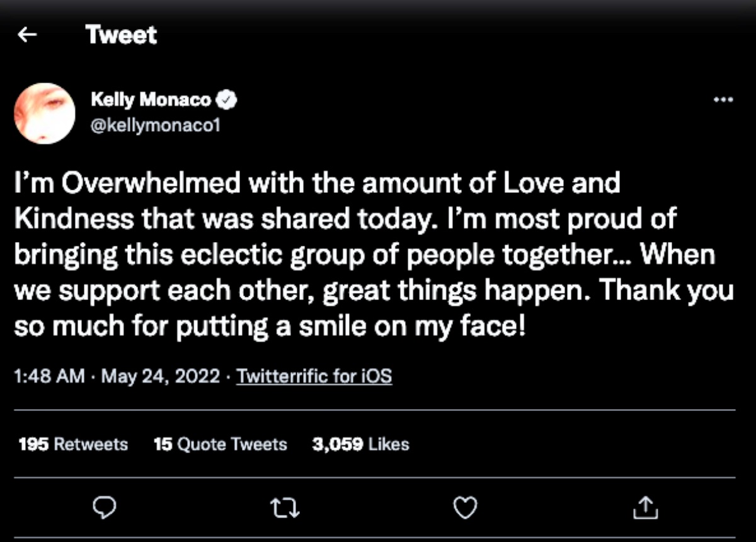The height and width of the screenshot is (542, 756).
Task: Click the blue verified badge
Action: (227, 99)
